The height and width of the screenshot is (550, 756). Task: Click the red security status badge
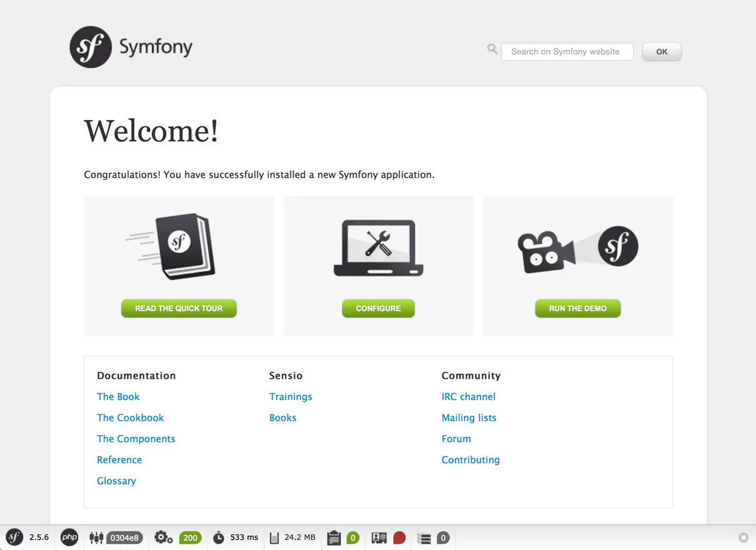[399, 538]
